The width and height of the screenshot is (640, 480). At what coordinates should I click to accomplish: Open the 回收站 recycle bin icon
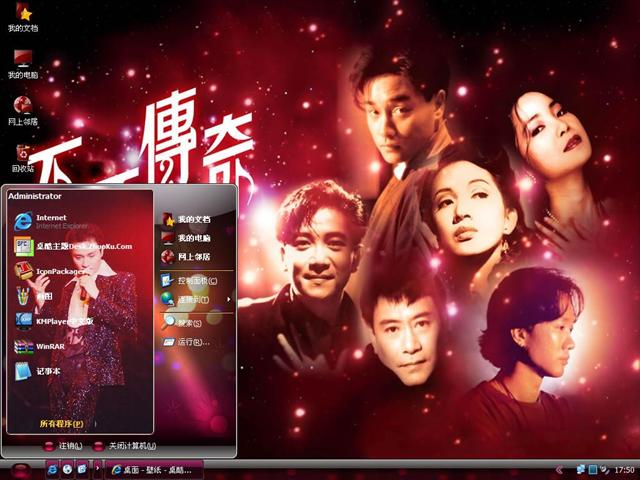coord(23,158)
